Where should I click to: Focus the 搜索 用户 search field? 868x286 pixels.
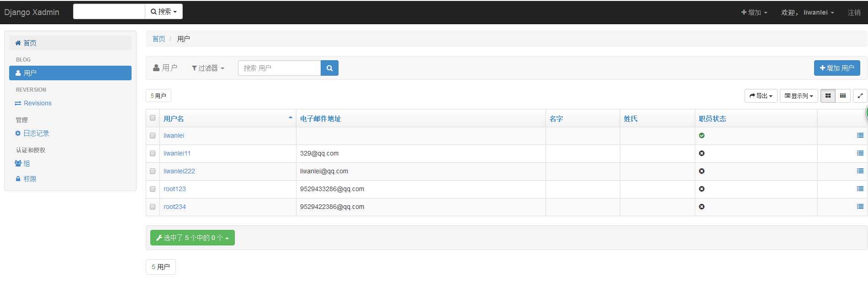[x=280, y=68]
